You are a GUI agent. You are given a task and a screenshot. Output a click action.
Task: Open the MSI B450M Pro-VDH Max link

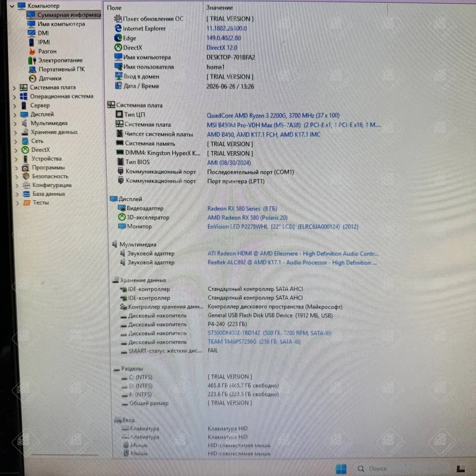(x=294, y=125)
